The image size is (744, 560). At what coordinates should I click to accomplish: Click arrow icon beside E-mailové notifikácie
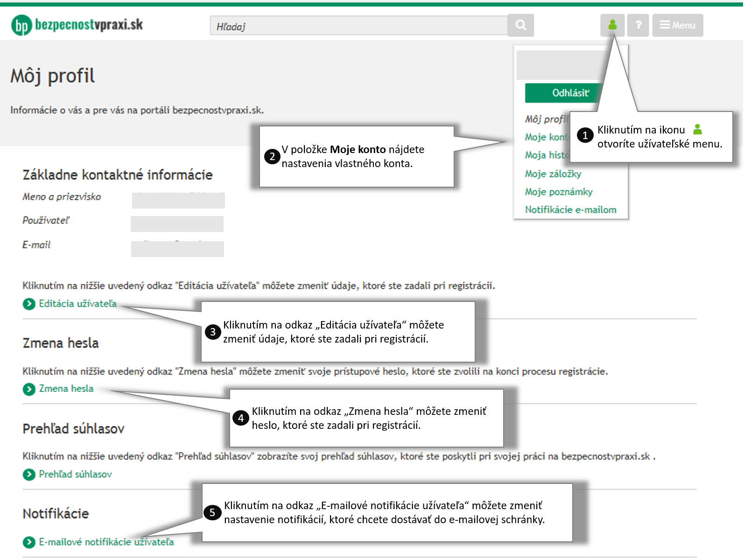29,542
